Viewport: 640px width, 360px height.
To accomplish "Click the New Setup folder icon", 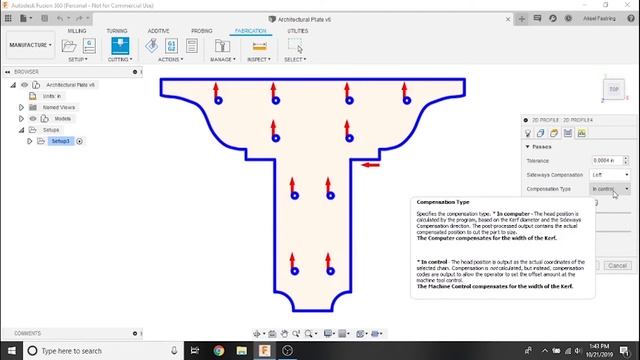I will tap(69, 46).
